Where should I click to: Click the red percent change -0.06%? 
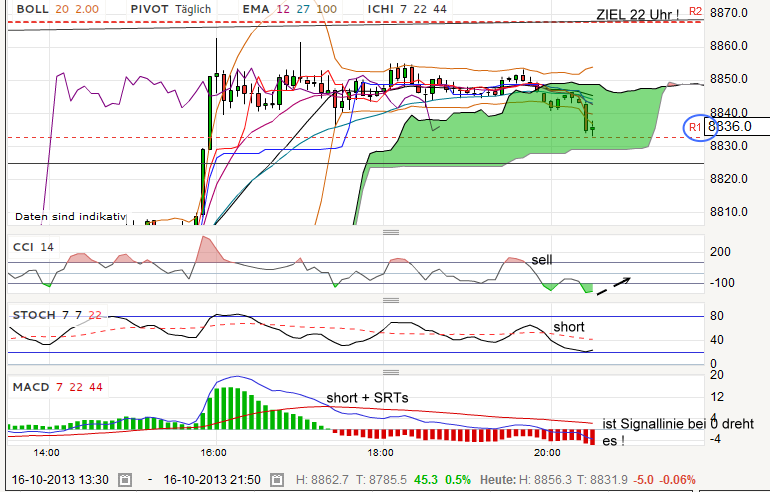tap(677, 480)
